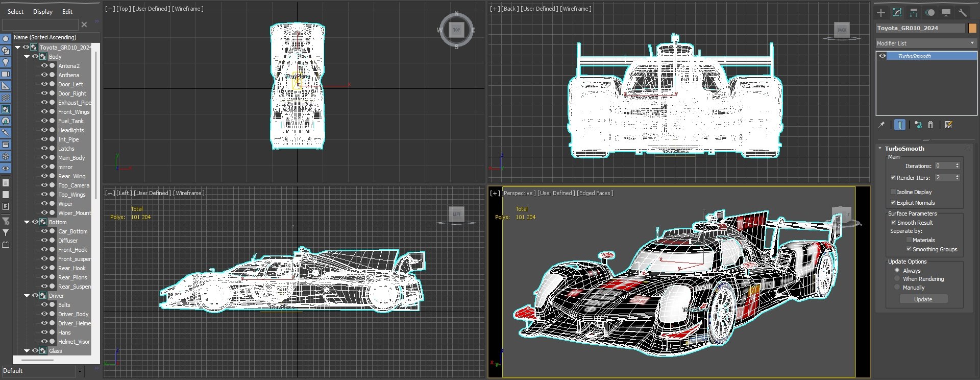
Task: Open the Motion panel icon
Action: 930,13
